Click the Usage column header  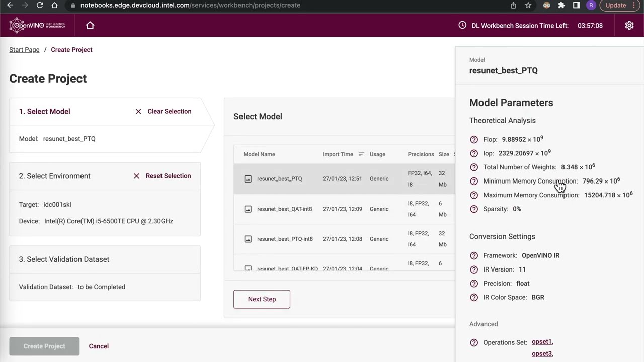pyautogui.click(x=377, y=154)
